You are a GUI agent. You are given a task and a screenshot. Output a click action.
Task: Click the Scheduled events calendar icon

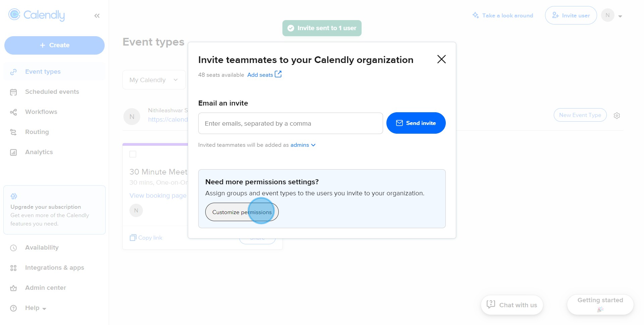pos(13,92)
